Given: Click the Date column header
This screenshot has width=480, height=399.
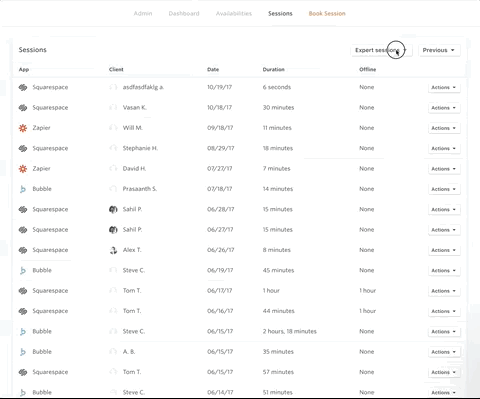Looking at the screenshot, I should [x=213, y=69].
